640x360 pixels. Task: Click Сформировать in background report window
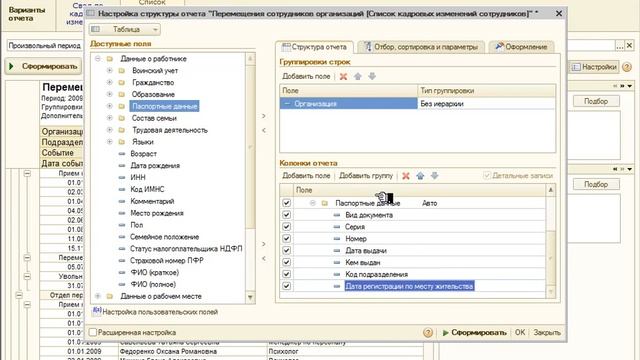[x=44, y=66]
